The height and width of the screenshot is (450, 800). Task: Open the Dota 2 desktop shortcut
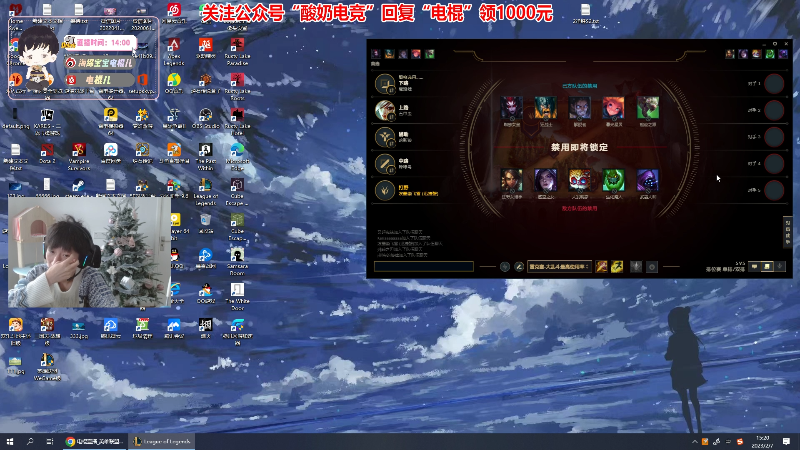[x=47, y=153]
